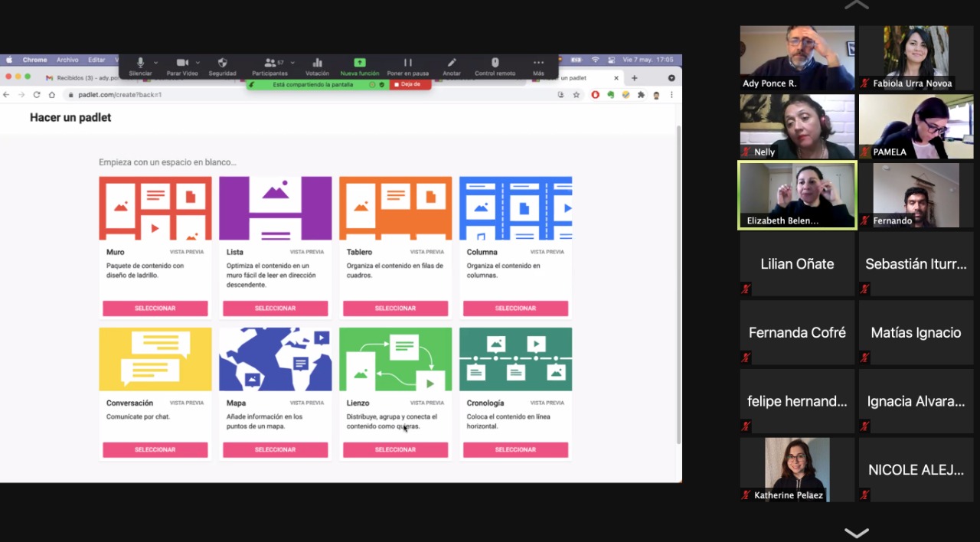Open a new Chrome tab
Image resolution: width=980 pixels, height=542 pixels.
pos(634,78)
